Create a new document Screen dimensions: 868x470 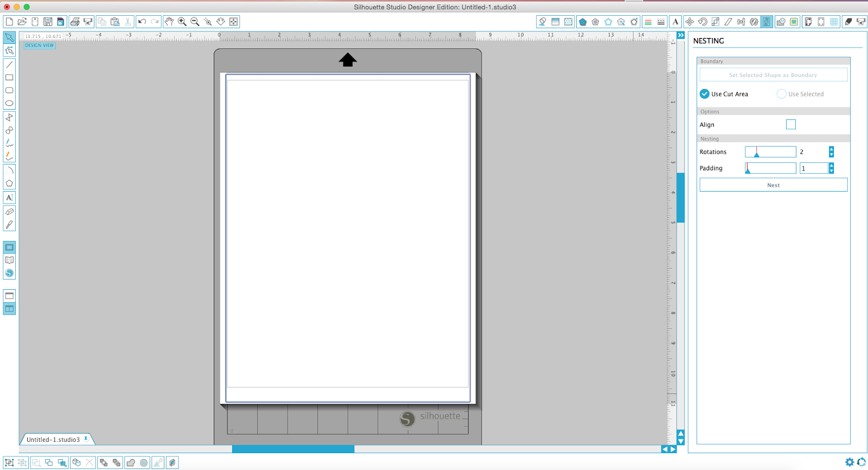[x=9, y=22]
